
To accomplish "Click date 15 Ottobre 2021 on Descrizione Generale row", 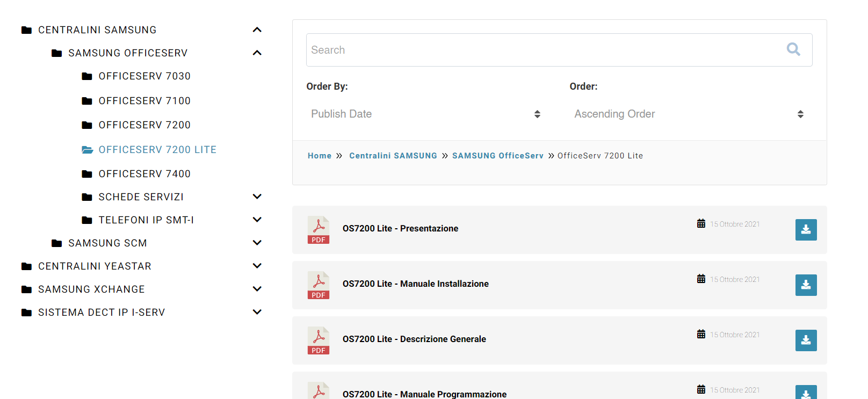I will [x=735, y=335].
